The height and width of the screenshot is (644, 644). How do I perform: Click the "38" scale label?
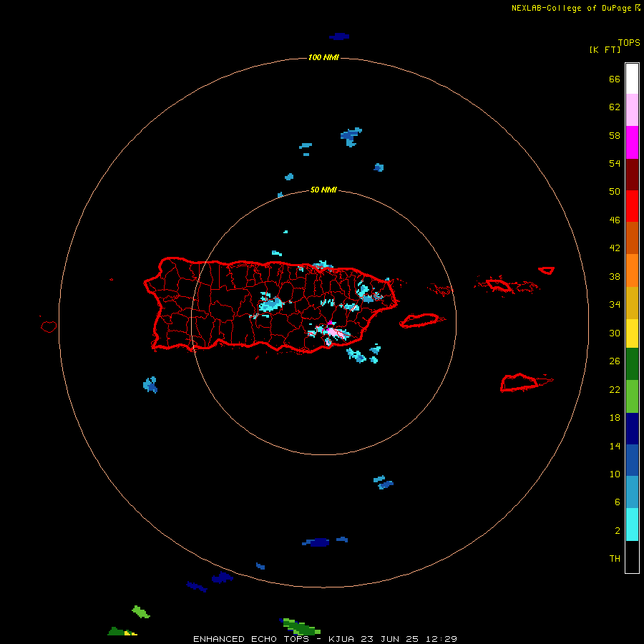(x=615, y=277)
